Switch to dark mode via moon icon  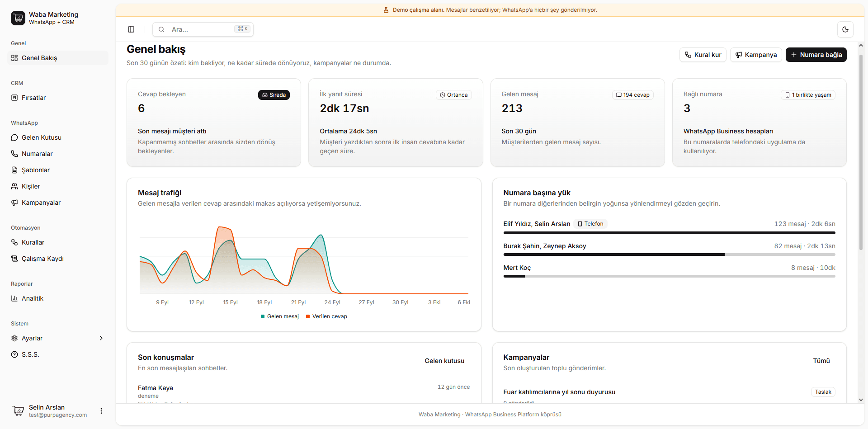(x=845, y=29)
